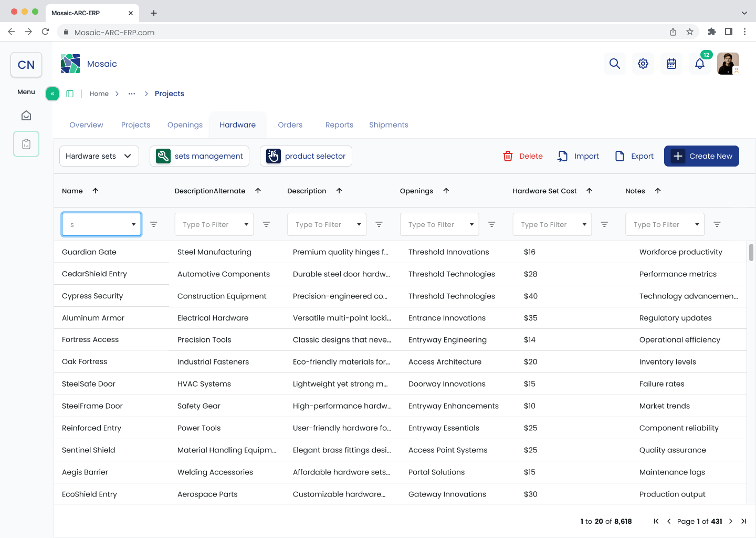Open the search icon in header
Screen dimensions: 756x538
coord(615,64)
